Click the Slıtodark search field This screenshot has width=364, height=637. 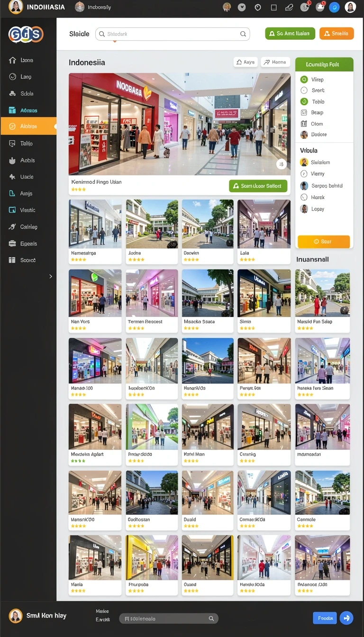(x=173, y=34)
